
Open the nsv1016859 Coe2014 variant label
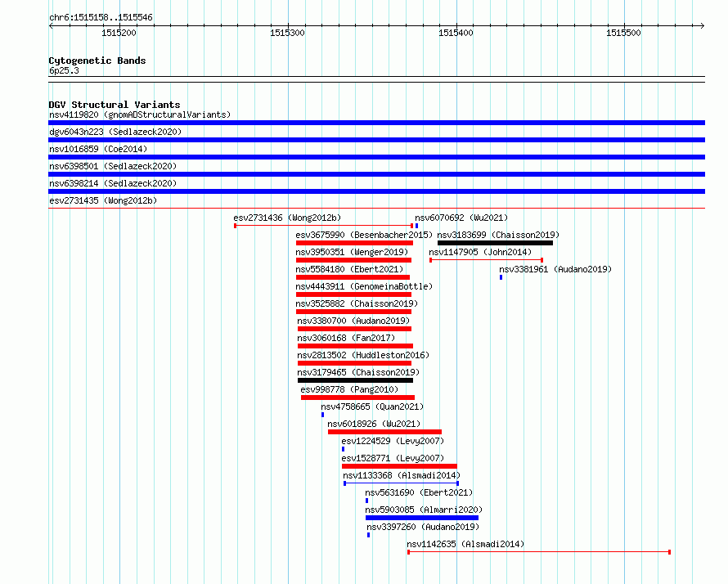98,149
